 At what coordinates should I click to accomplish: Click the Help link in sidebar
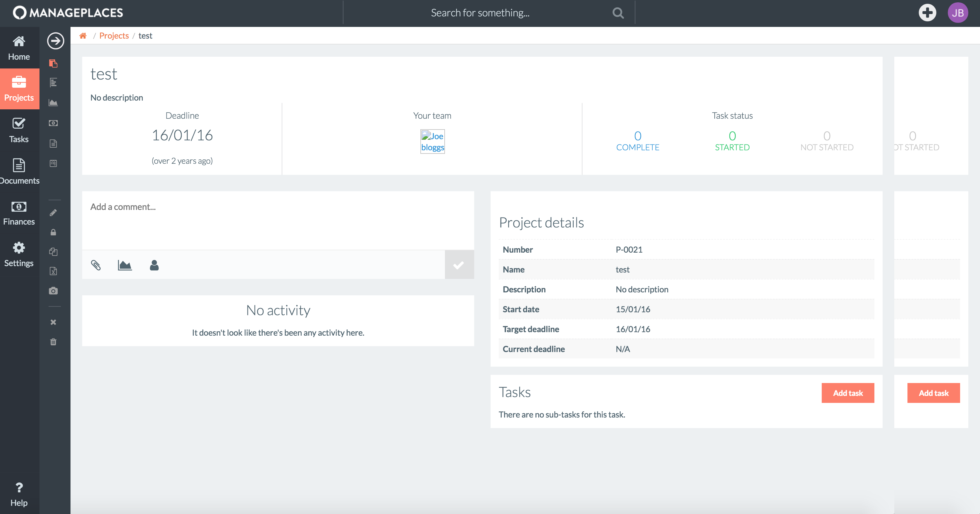click(x=19, y=494)
